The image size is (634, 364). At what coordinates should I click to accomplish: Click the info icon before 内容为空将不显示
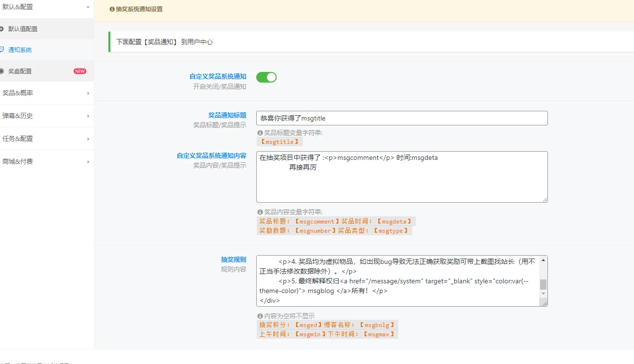click(x=259, y=315)
